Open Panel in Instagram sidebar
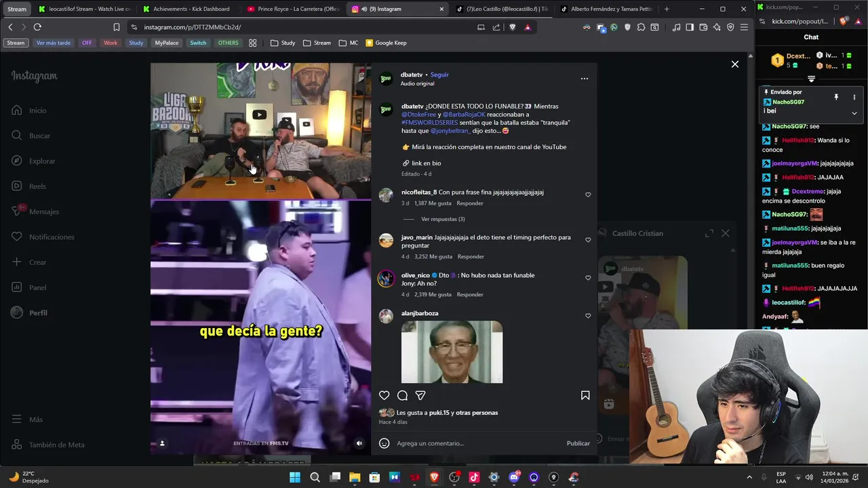Viewport: 868px width, 488px height. click(28, 287)
